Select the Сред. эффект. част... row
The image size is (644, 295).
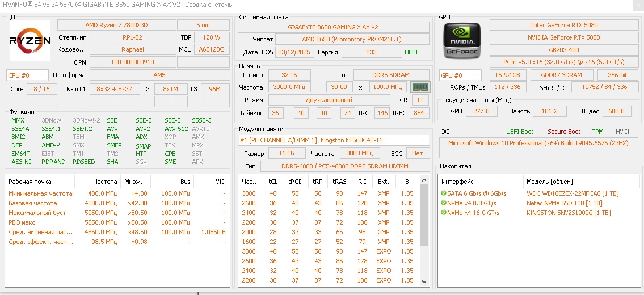(x=117, y=242)
